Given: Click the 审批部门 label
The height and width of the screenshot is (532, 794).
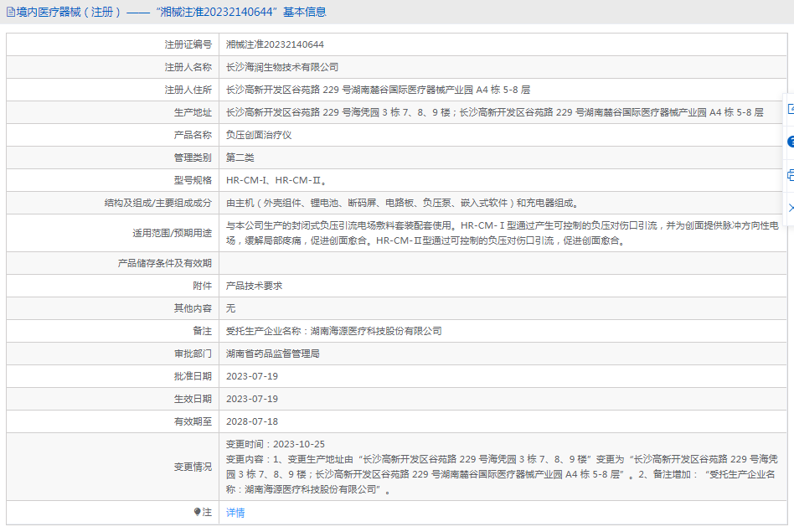Looking at the screenshot, I should (193, 354).
